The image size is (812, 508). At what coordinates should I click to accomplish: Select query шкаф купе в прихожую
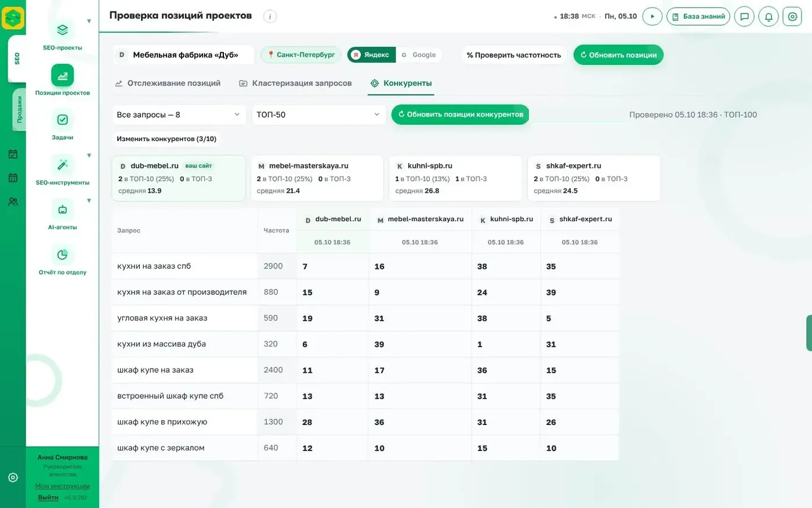click(162, 422)
